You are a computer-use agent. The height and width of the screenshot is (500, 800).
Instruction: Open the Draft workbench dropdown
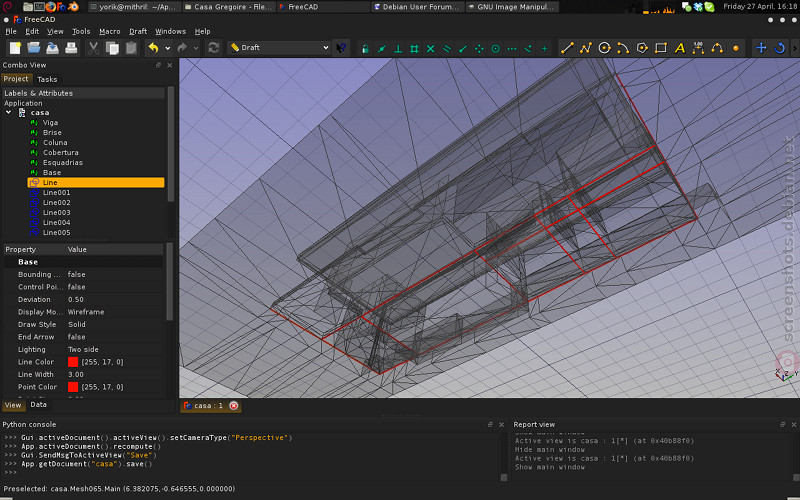point(279,47)
